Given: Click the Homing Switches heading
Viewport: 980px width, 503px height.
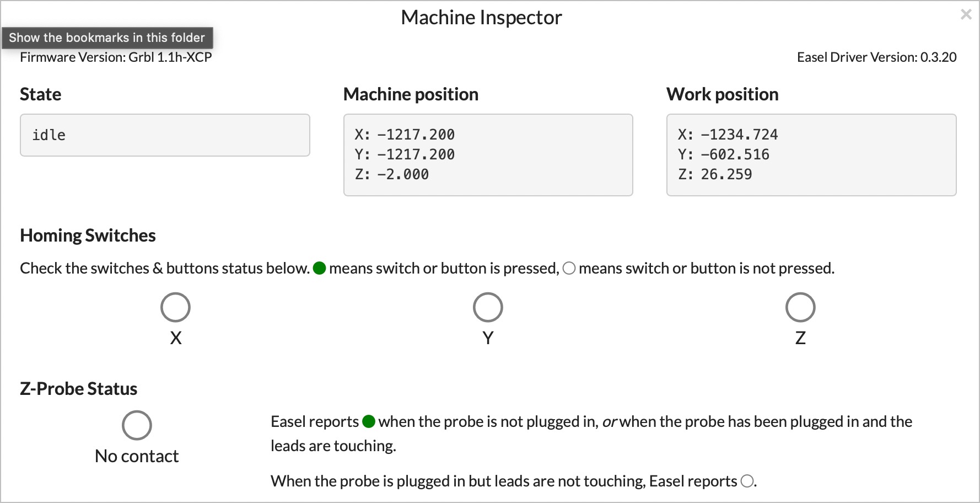Looking at the screenshot, I should (x=88, y=236).
